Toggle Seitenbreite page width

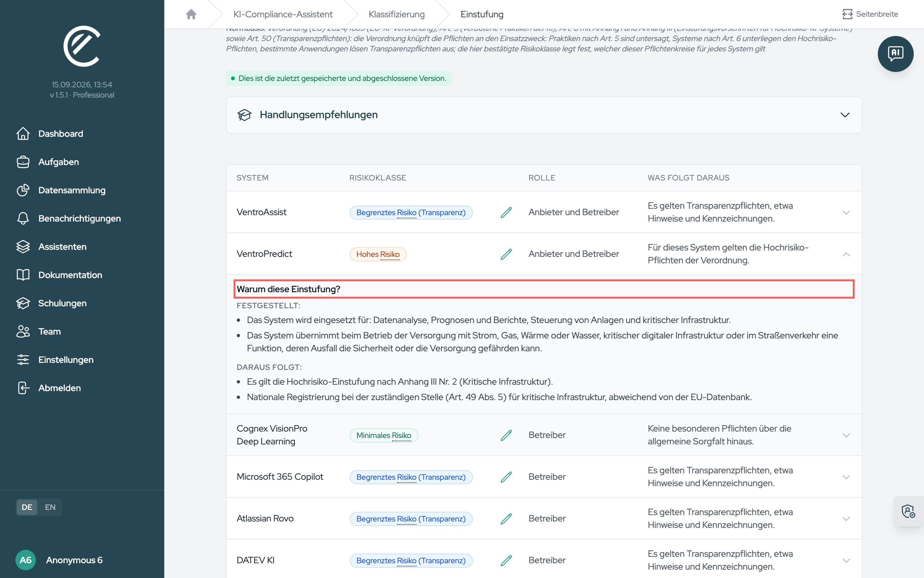tap(870, 14)
